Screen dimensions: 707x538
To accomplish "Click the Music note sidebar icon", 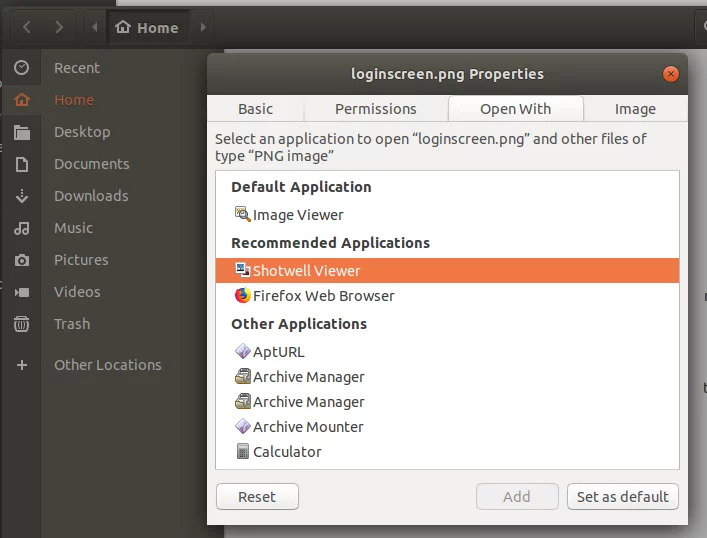I will pyautogui.click(x=22, y=228).
